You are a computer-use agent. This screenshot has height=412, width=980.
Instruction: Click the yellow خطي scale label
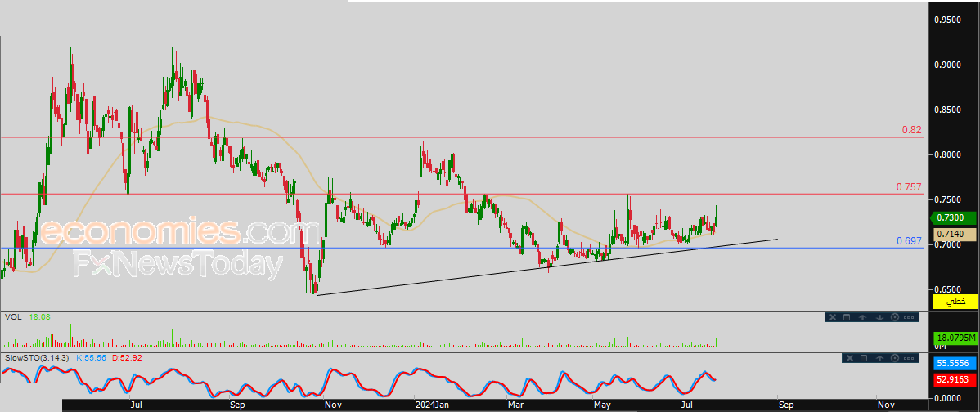click(x=955, y=302)
